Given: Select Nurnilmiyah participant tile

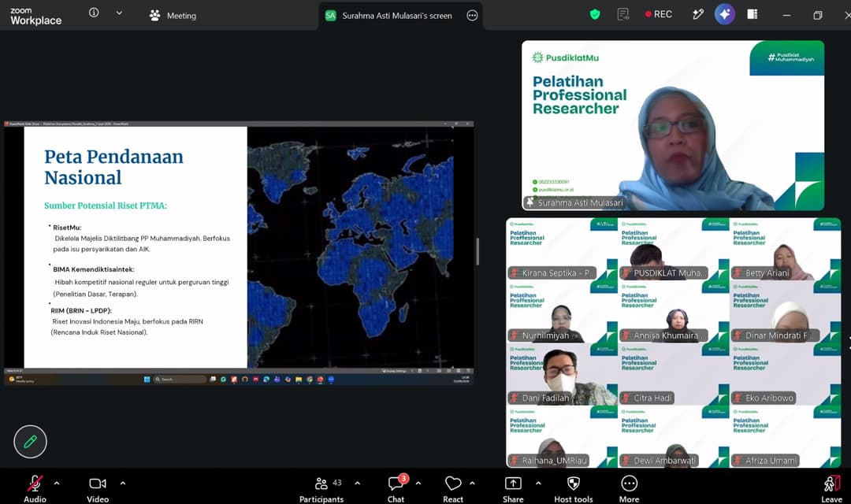Looking at the screenshot, I should (x=562, y=312).
